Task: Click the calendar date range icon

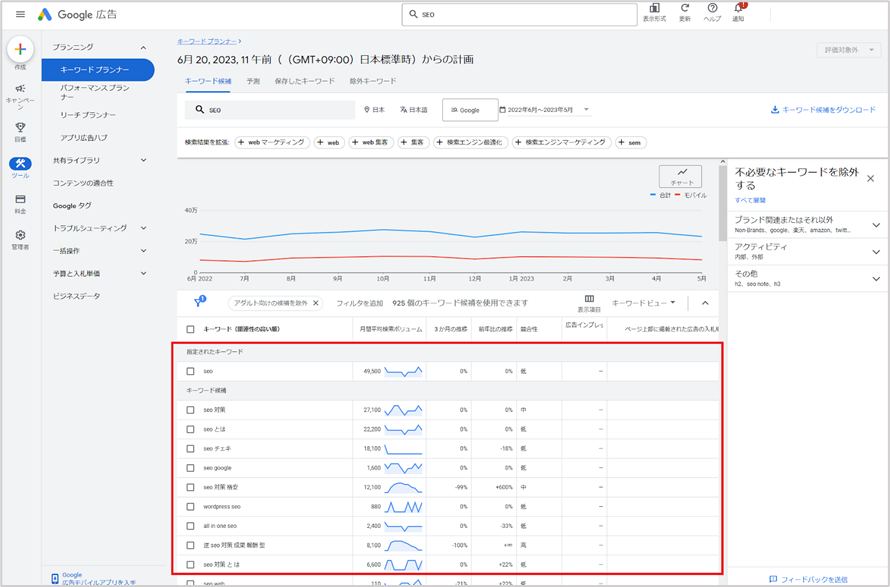Action: (x=502, y=110)
